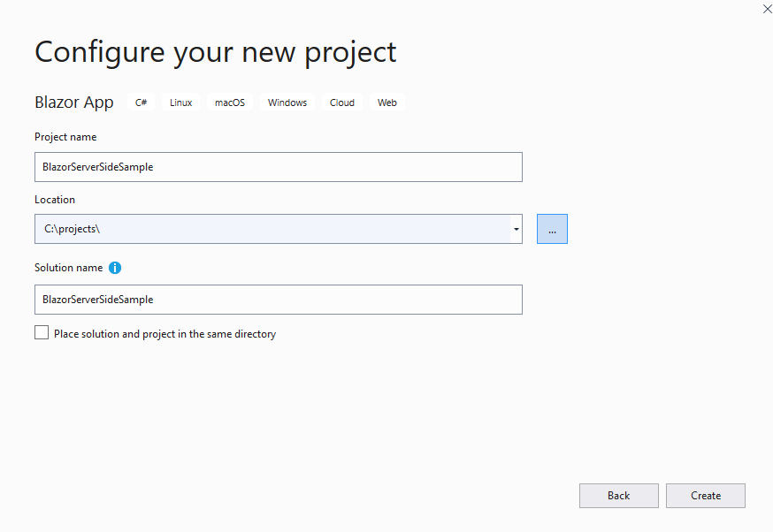Click the checkbox label text about same directory
773x532 pixels.
coord(165,334)
